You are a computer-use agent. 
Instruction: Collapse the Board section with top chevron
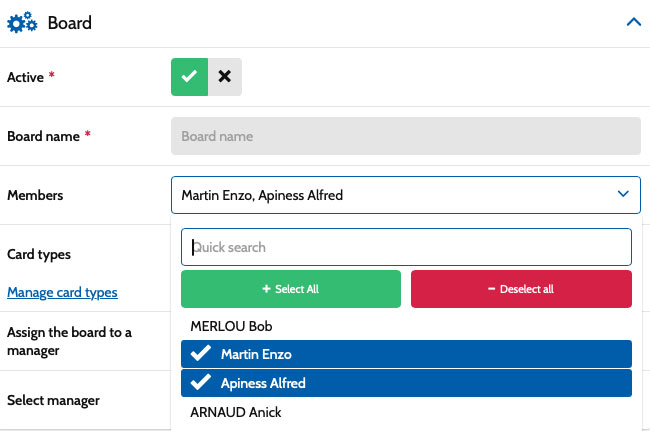tap(632, 22)
